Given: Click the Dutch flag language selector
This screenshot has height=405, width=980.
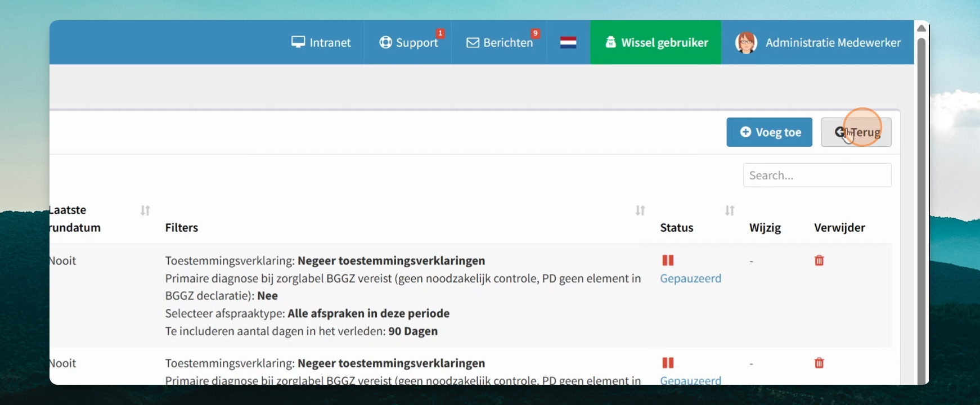Looking at the screenshot, I should click(x=568, y=43).
